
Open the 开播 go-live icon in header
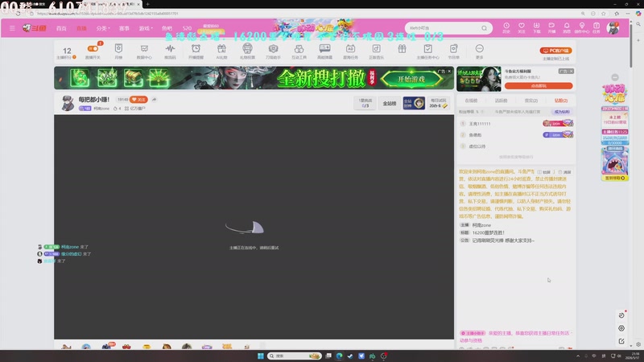pos(551,27)
